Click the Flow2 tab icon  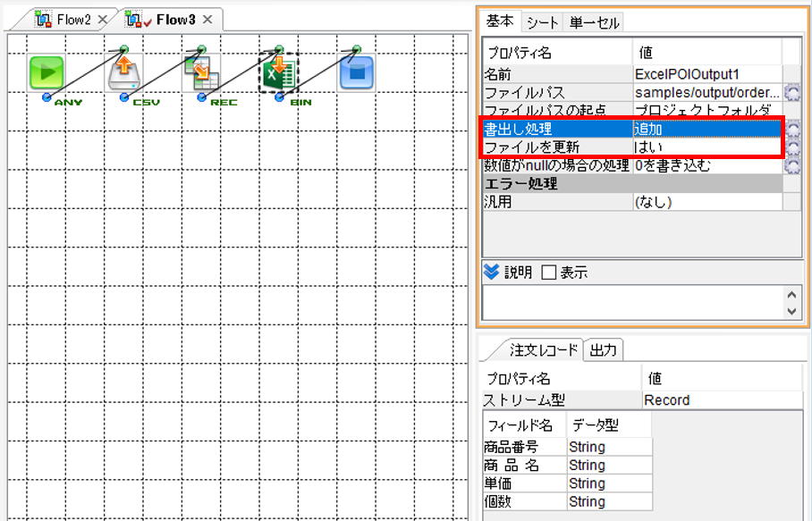(43, 20)
